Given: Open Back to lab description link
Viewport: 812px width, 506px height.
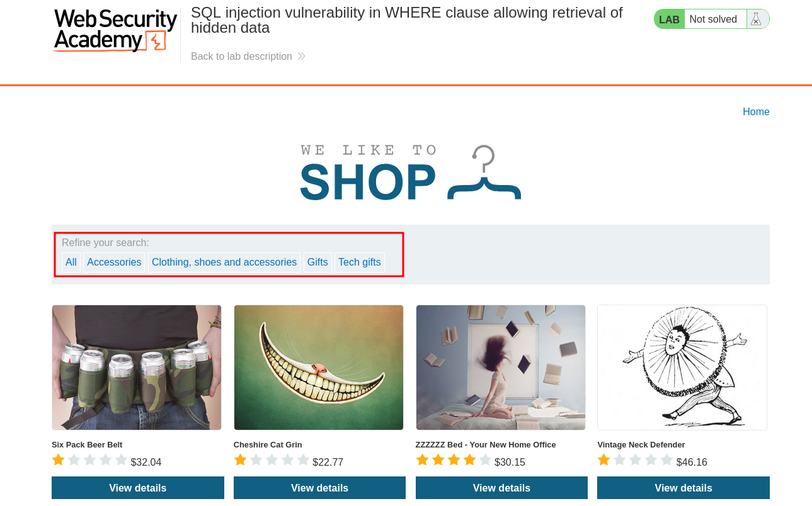Looking at the screenshot, I should tap(241, 57).
